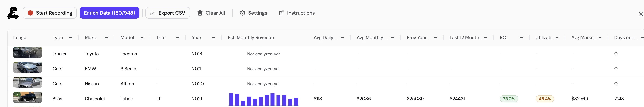Click the Tahoe monthly revenue bar chart
The height and width of the screenshot is (107, 644).
click(x=264, y=99)
